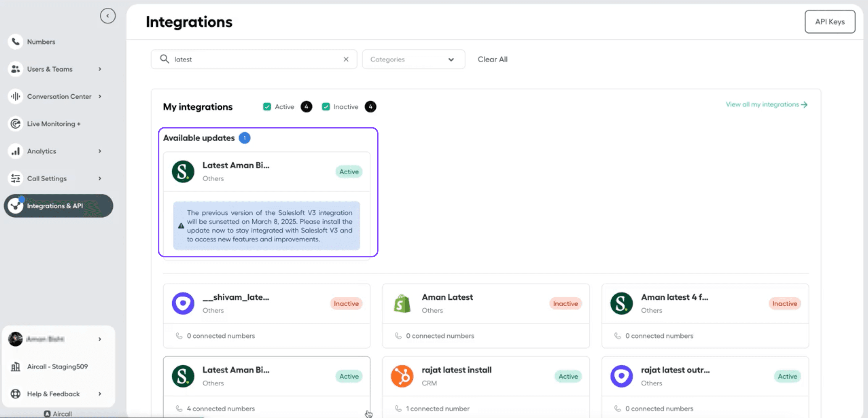The height and width of the screenshot is (418, 868).
Task: Open the account menu for Aircall - Staging509
Action: coord(57,367)
